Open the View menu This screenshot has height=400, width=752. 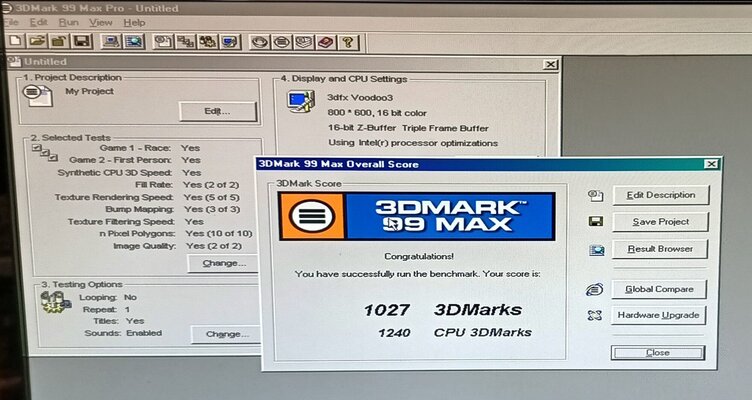click(100, 22)
